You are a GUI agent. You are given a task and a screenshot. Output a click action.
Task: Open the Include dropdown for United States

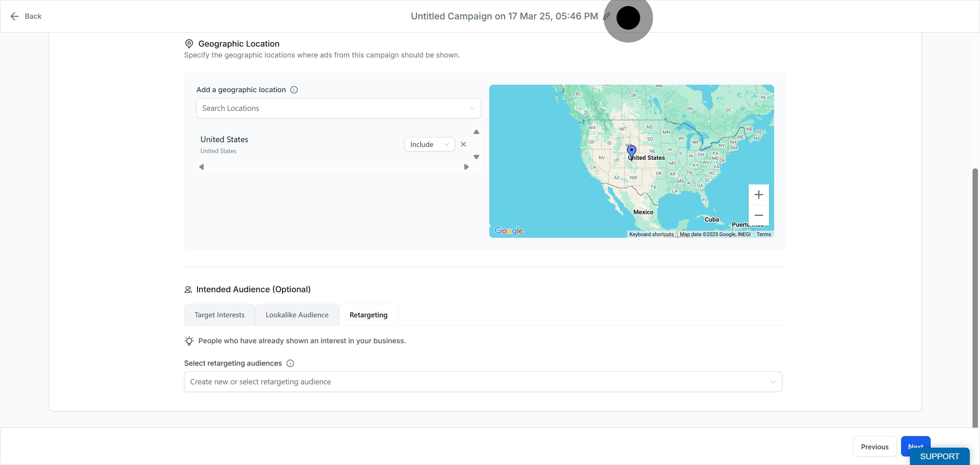coord(429,145)
